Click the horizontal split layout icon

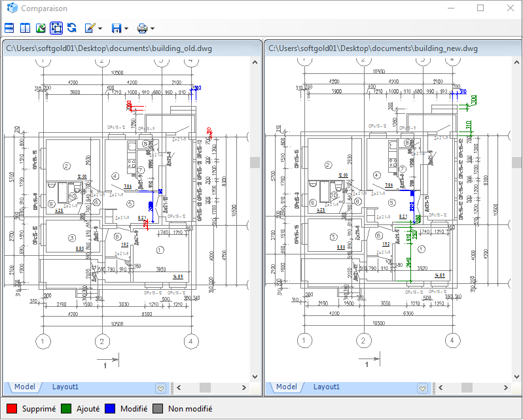9,28
